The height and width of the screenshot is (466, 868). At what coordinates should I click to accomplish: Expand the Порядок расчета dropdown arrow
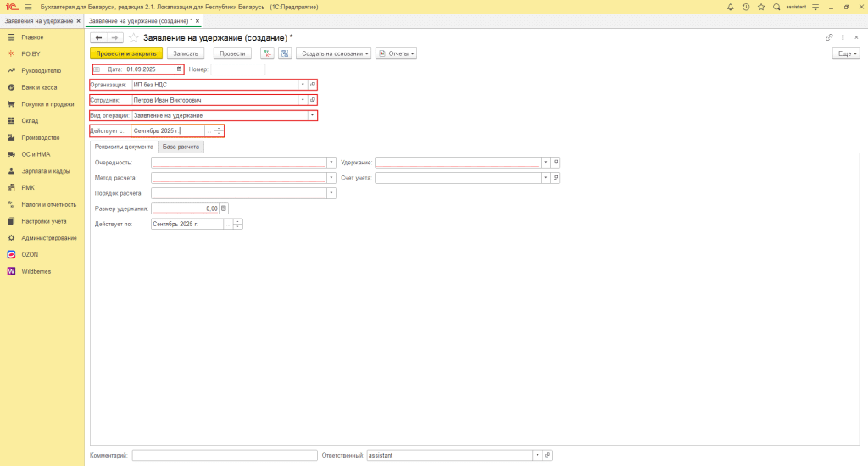tap(331, 193)
